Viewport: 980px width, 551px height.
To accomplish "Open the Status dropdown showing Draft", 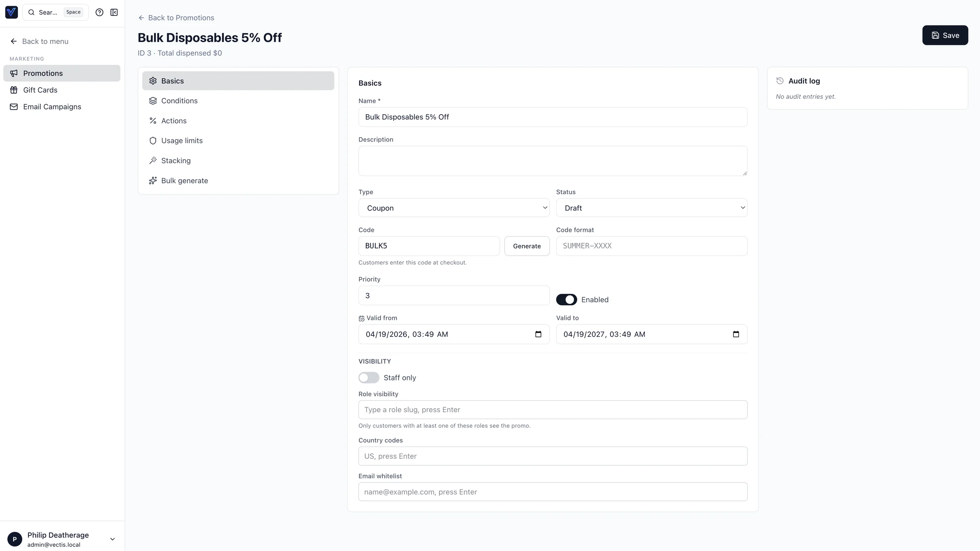I will pyautogui.click(x=651, y=208).
